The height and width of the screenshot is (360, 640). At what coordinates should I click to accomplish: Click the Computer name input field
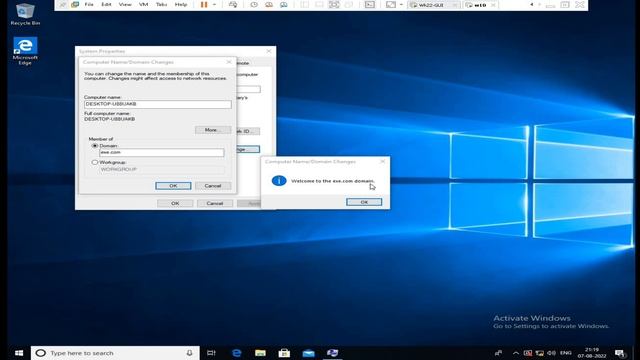tap(158, 104)
